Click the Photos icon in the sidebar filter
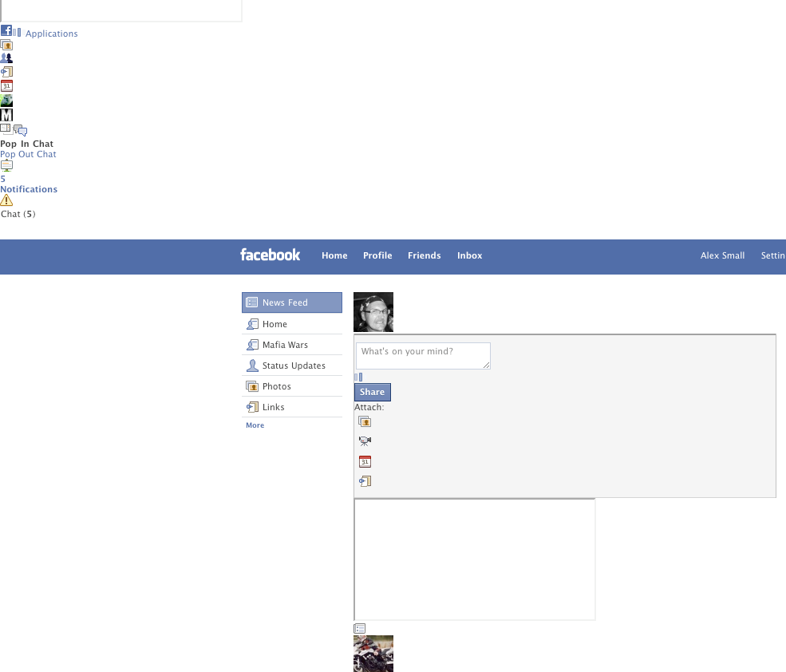 pos(252,386)
